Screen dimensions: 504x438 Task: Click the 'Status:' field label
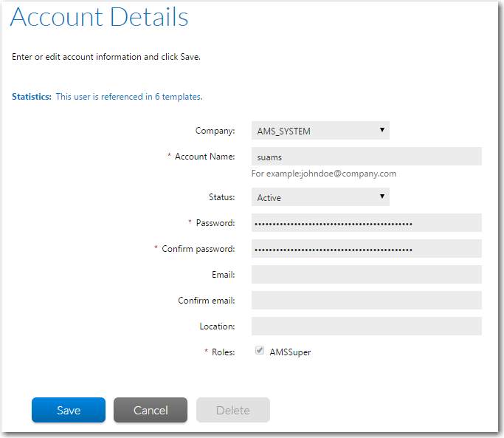[221, 197]
